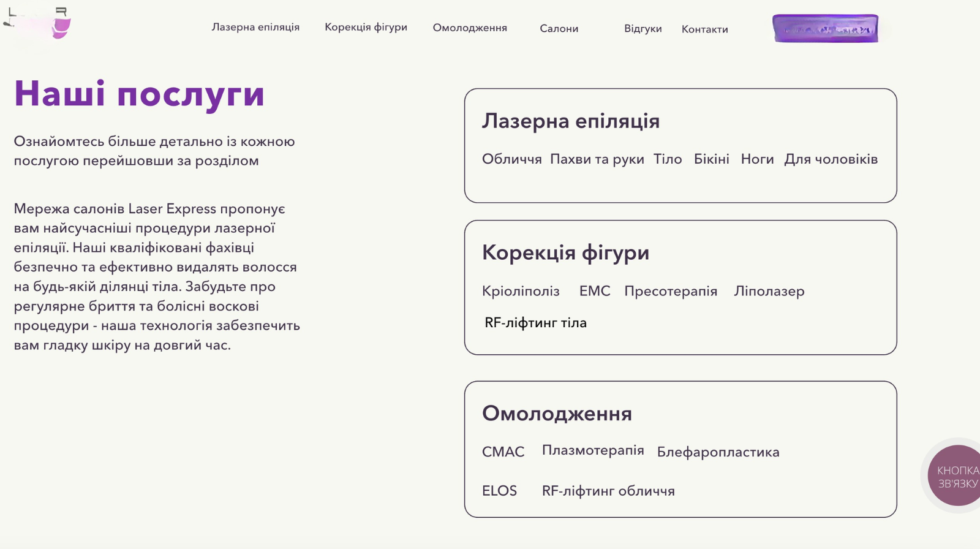Click the purple header button

(825, 28)
